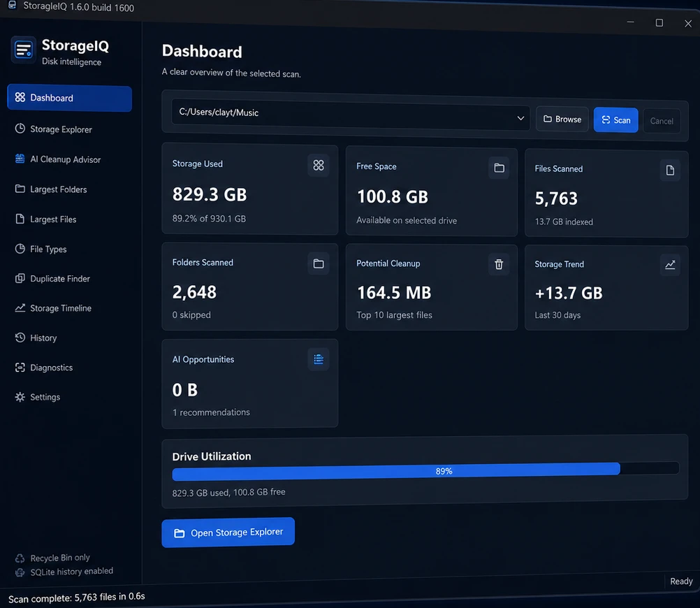Click the Dashboard grid icon in sidebar
The width and height of the screenshot is (700, 608).
click(x=20, y=97)
